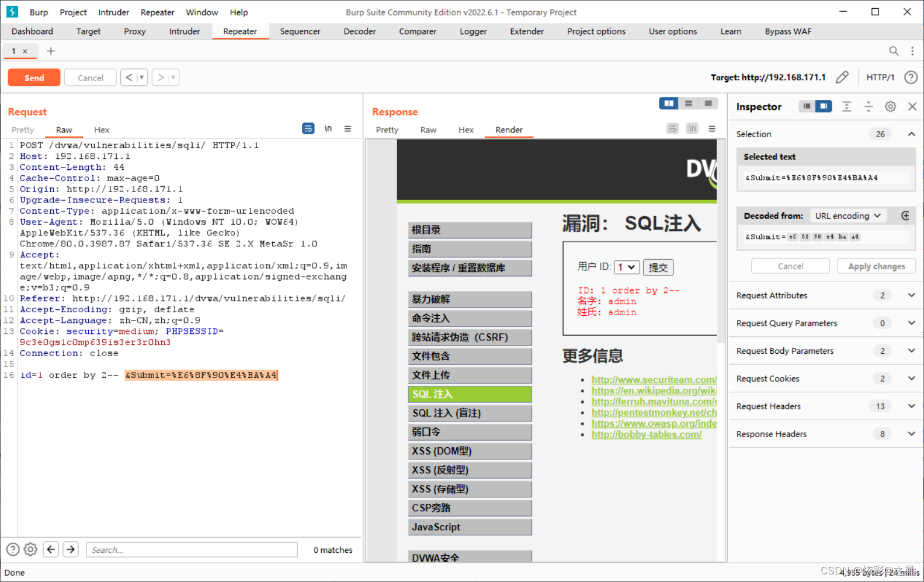Open the SQL 注入 (盲注) menu button
Image resolution: width=924 pixels, height=582 pixels.
click(470, 413)
